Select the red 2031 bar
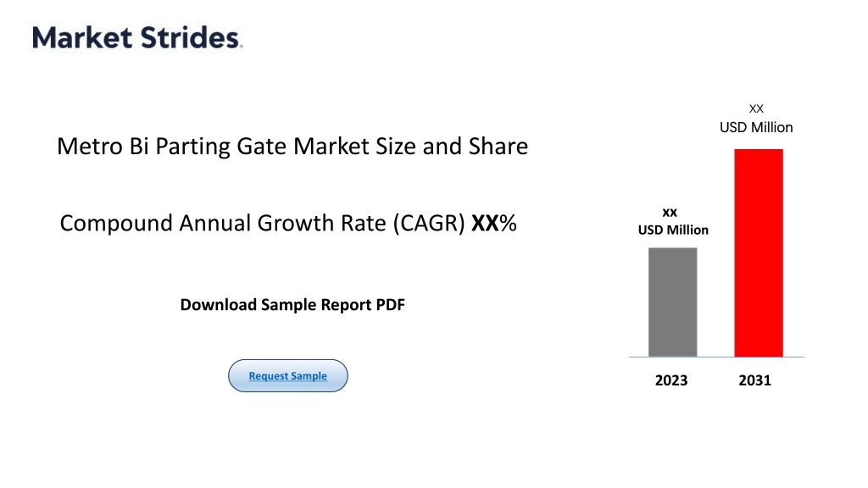The width and height of the screenshot is (868, 488). point(759,252)
